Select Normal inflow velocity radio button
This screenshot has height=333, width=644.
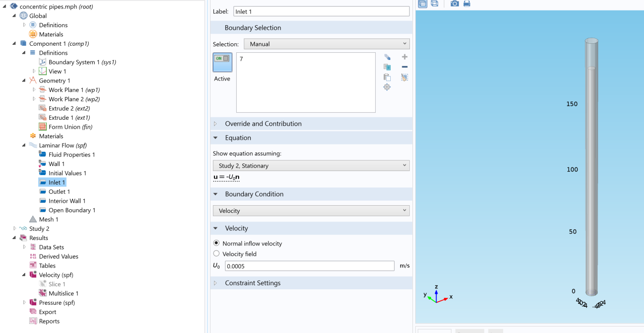click(x=217, y=243)
